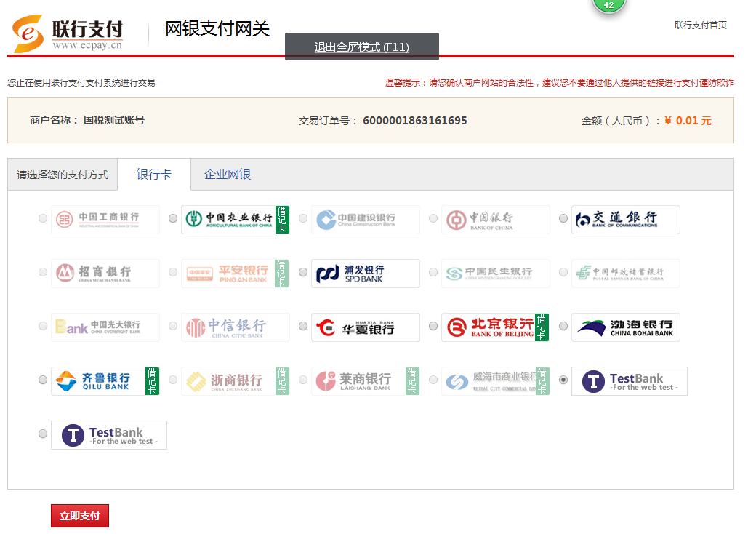The height and width of the screenshot is (534, 756).
Task: Select the unselected TestBank radio in the last row
Action: point(43,434)
